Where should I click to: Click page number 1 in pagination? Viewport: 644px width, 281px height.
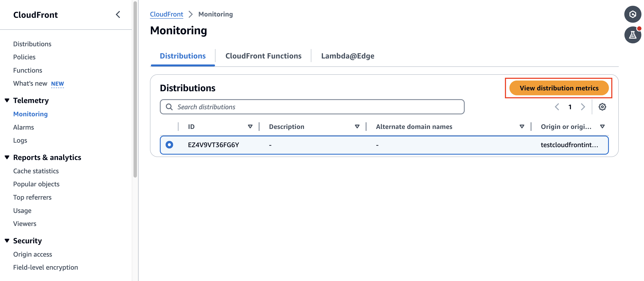point(570,107)
